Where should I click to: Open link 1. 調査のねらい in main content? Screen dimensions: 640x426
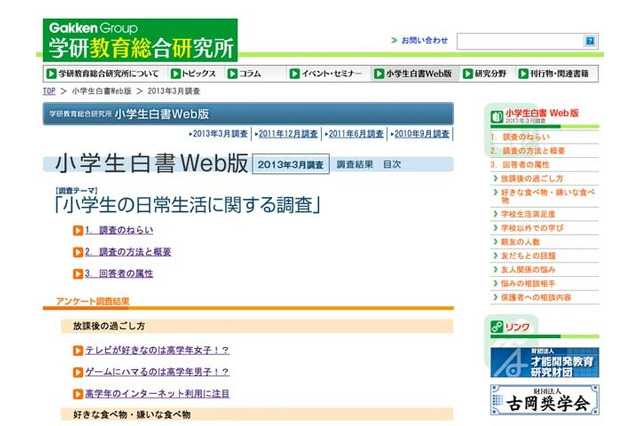(x=119, y=230)
